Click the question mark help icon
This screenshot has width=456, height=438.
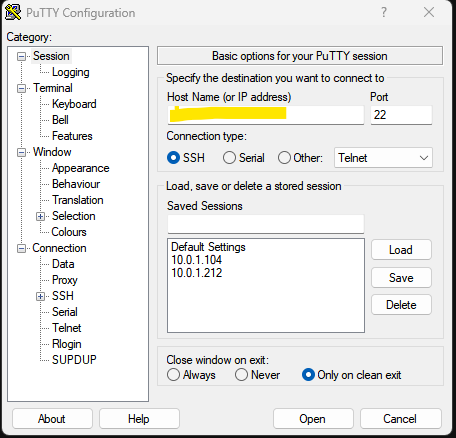tap(384, 12)
